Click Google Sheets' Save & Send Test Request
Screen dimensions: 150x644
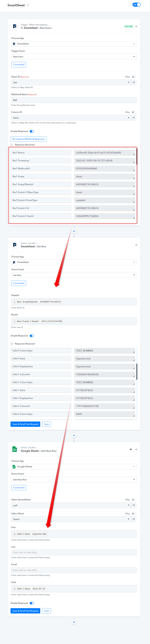click(x=25, y=611)
